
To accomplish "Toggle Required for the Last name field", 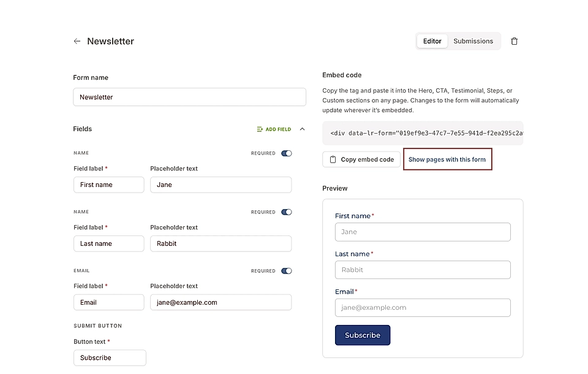I will (287, 212).
